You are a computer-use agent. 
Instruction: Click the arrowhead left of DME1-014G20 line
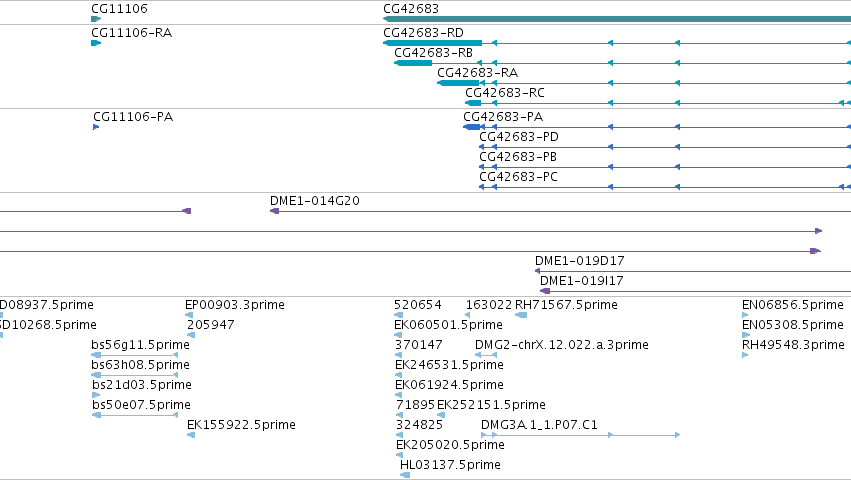click(275, 211)
